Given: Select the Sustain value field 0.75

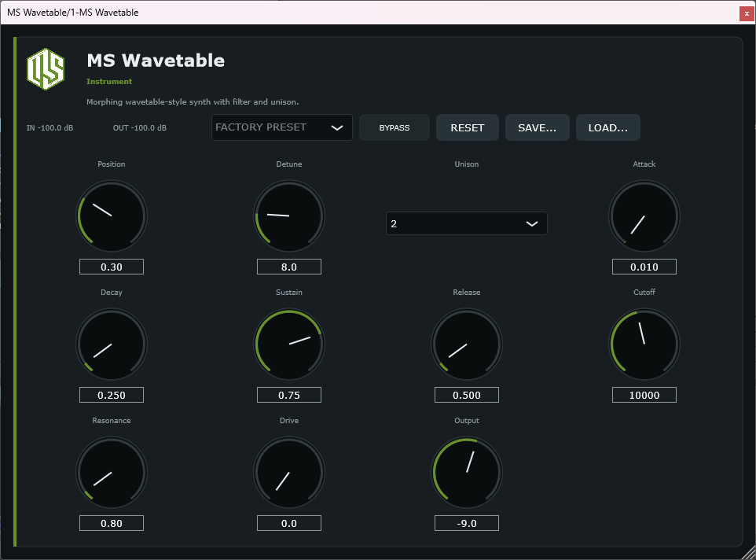Looking at the screenshot, I should pos(288,395).
